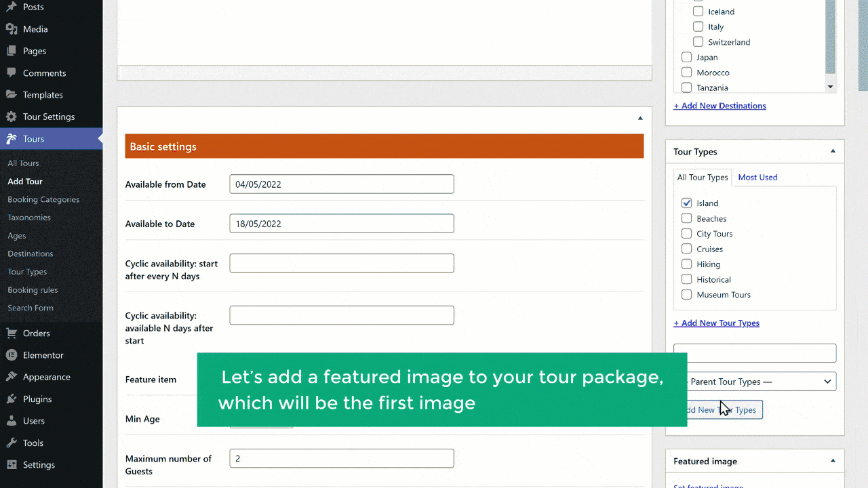The width and height of the screenshot is (868, 488).
Task: Click Add New Destinations
Action: pos(719,105)
